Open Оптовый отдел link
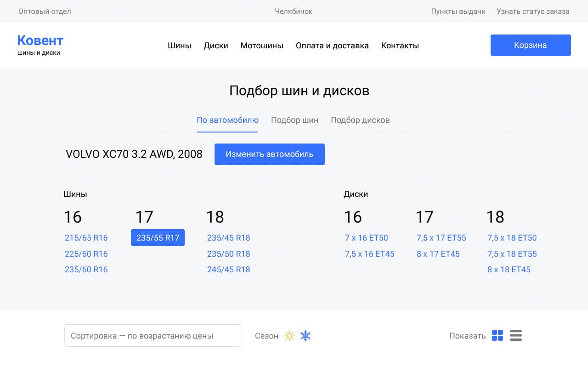 pyautogui.click(x=45, y=11)
